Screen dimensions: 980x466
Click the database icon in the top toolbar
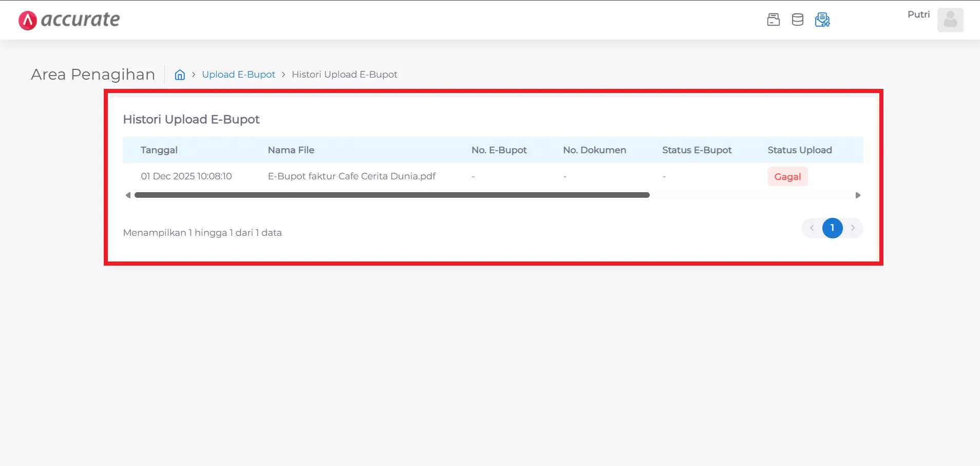pyautogui.click(x=797, y=20)
